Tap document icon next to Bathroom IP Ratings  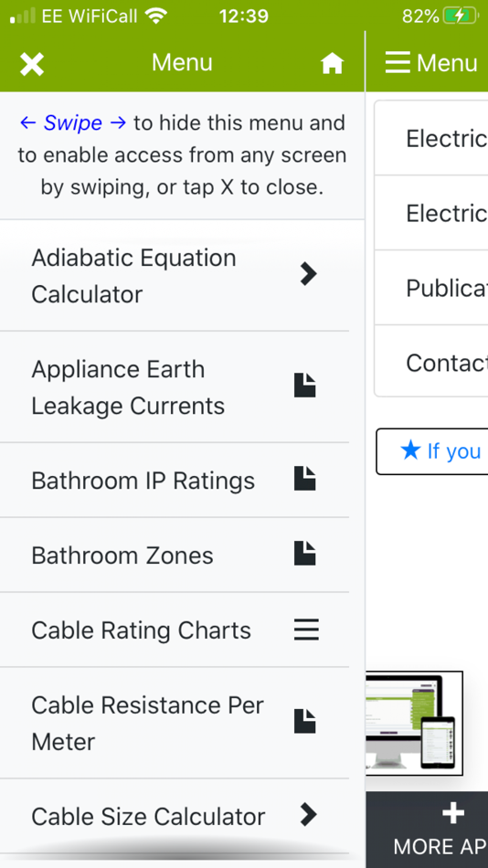(x=305, y=479)
